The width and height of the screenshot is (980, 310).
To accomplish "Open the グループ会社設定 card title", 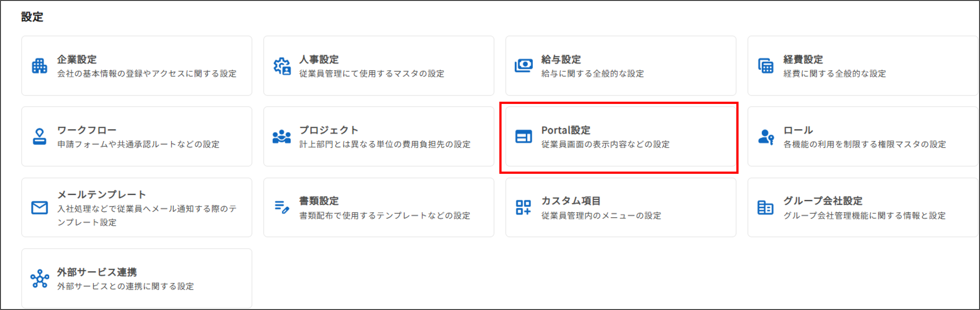I will click(x=823, y=201).
